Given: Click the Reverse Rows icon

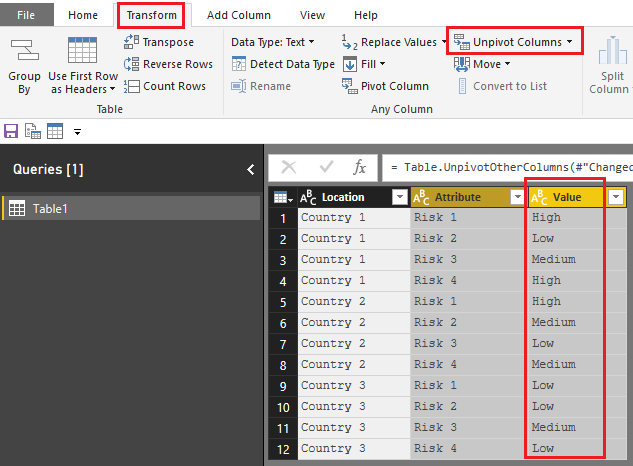Looking at the screenshot, I should [131, 64].
